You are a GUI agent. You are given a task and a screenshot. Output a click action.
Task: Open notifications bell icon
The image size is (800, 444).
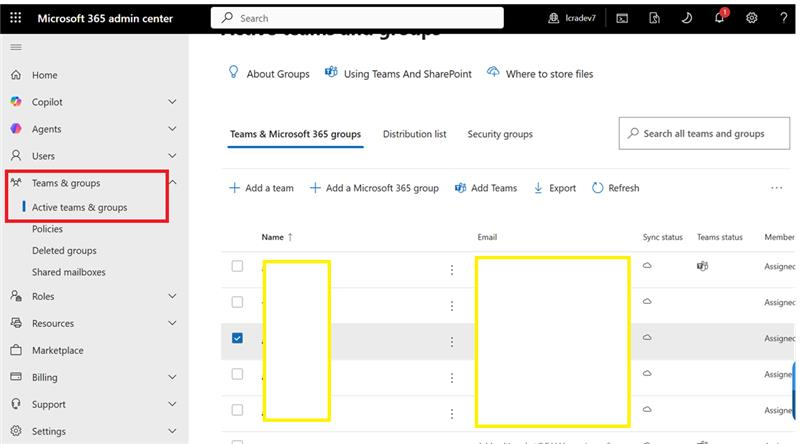click(x=719, y=18)
